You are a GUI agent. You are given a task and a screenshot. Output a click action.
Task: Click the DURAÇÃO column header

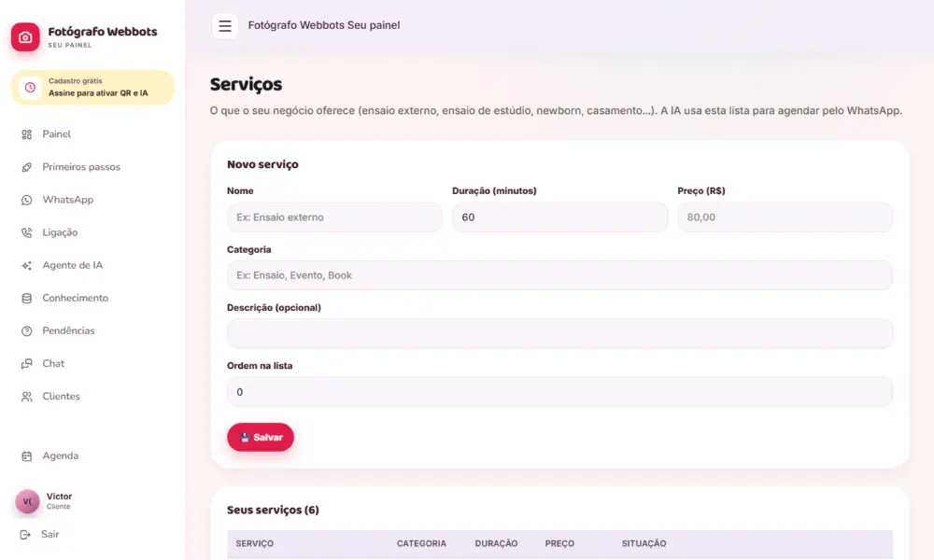click(x=496, y=543)
